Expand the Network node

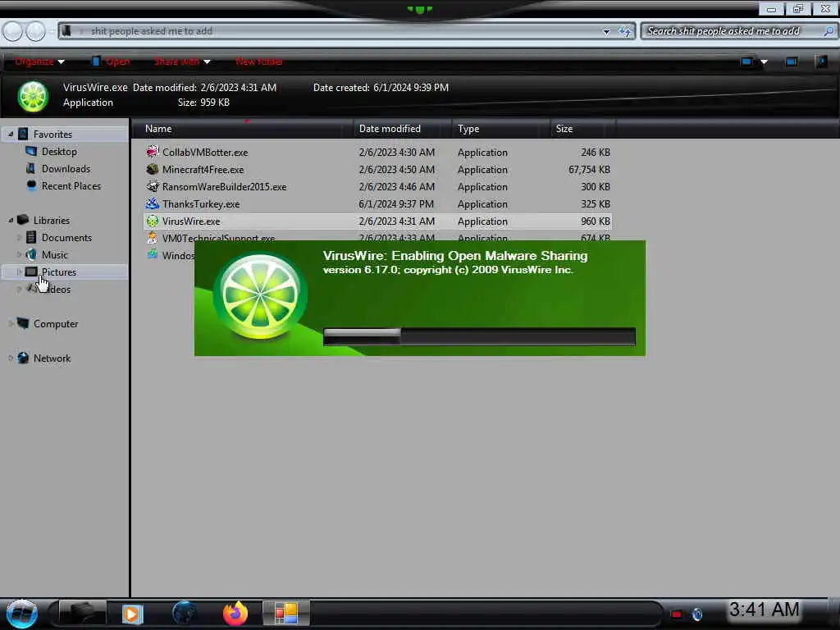click(10, 358)
